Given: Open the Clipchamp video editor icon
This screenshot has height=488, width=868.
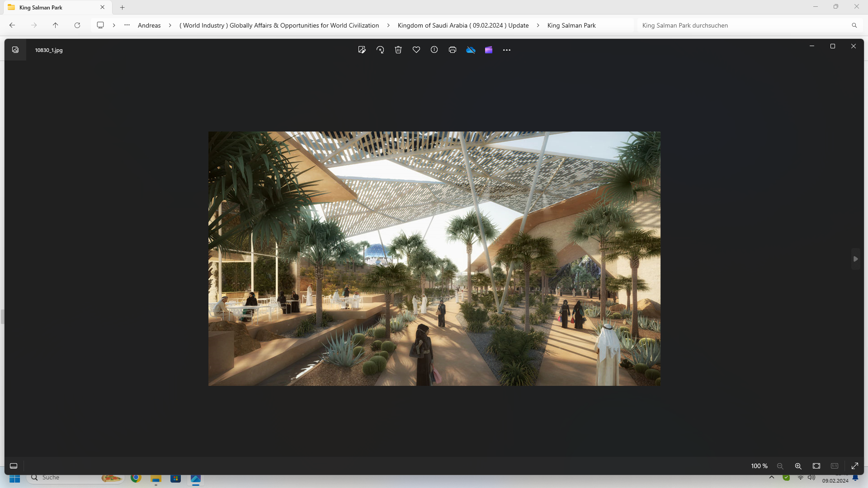Looking at the screenshot, I should pos(489,50).
